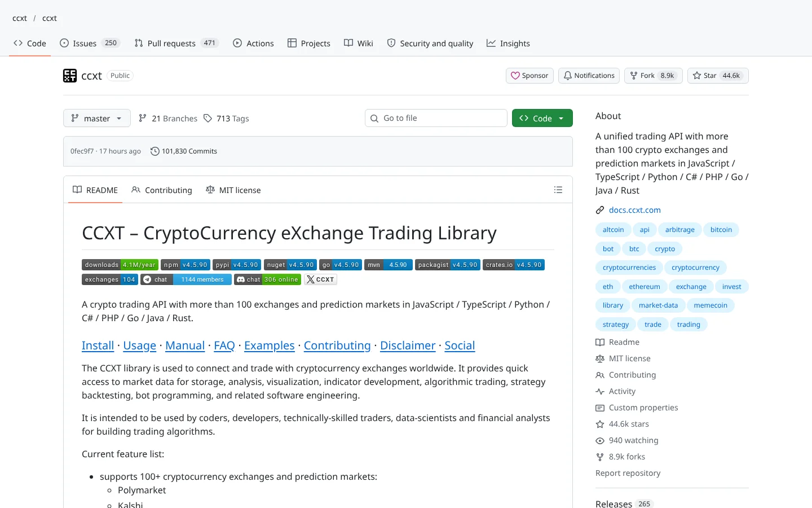This screenshot has height=508, width=812.
Task: Click the npm v4.5.90 badge
Action: pos(186,265)
